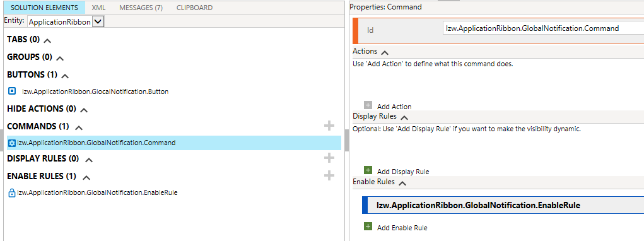Click the grey plus icon for Add Action
644x241 pixels.
(368, 105)
